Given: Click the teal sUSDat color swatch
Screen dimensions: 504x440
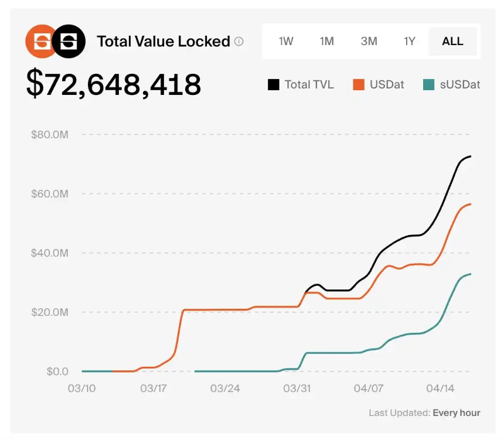Looking at the screenshot, I should (428, 84).
